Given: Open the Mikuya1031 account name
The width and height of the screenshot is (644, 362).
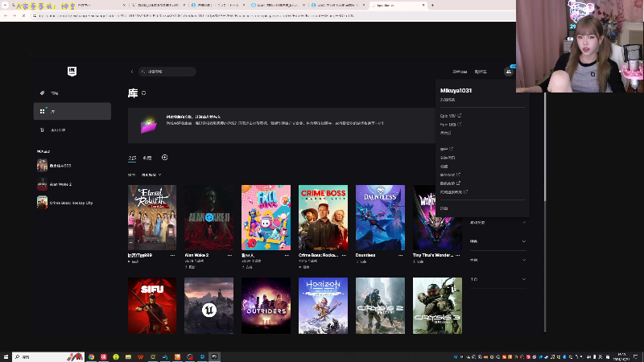Looking at the screenshot, I should (x=456, y=90).
